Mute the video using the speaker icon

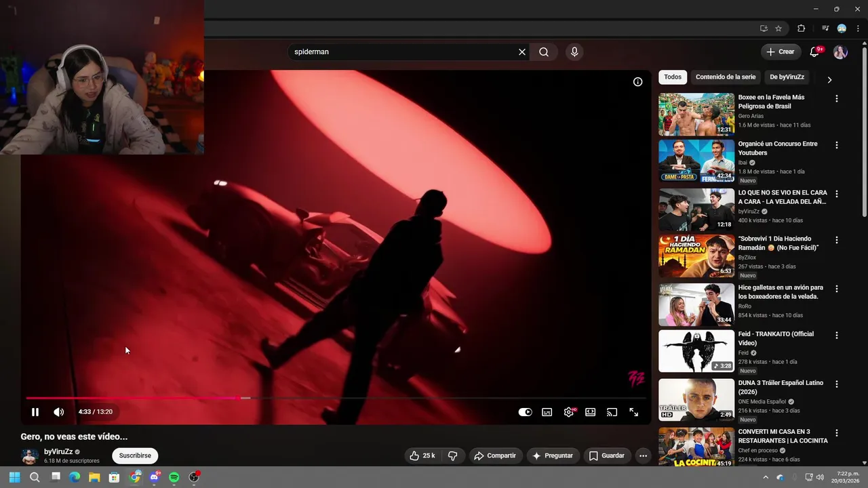[x=59, y=412]
